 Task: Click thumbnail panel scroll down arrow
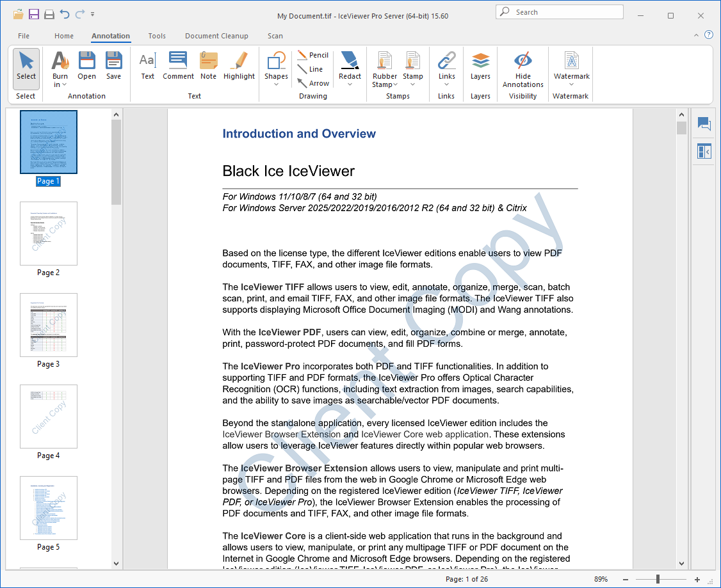[116, 563]
